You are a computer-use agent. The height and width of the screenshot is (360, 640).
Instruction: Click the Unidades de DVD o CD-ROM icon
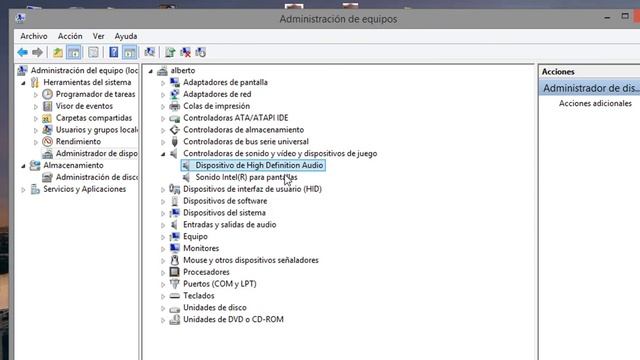click(x=175, y=319)
